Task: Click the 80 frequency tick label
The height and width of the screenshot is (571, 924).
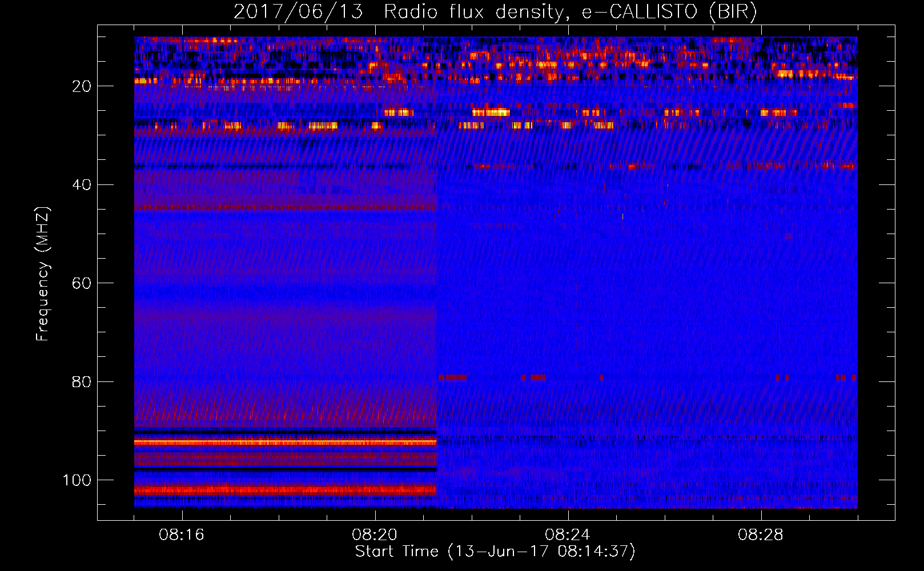Action: click(82, 382)
